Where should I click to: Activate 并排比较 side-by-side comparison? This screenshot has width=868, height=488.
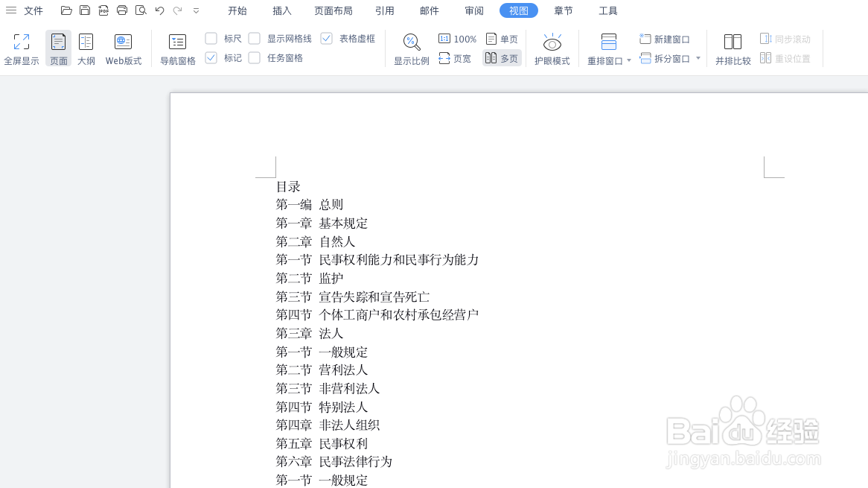733,48
